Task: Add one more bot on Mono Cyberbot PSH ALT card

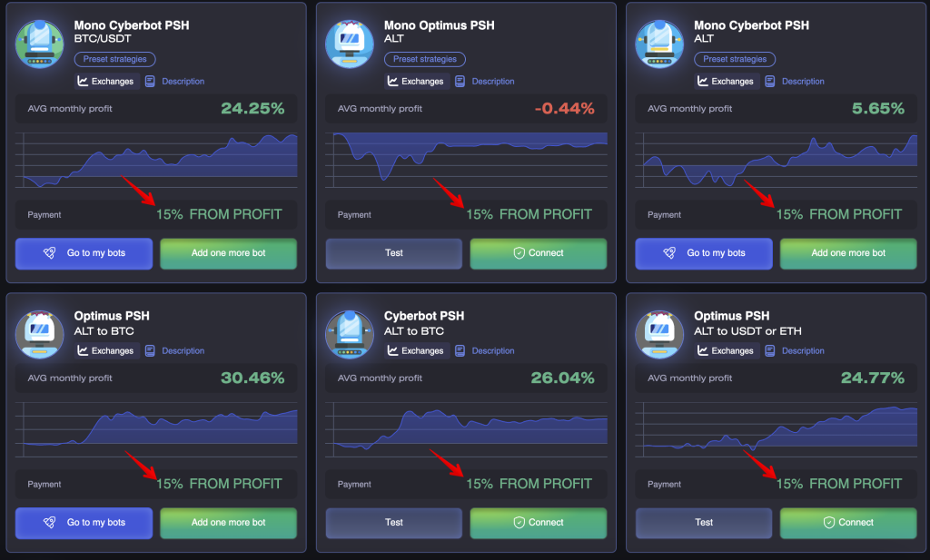Action: 848,253
